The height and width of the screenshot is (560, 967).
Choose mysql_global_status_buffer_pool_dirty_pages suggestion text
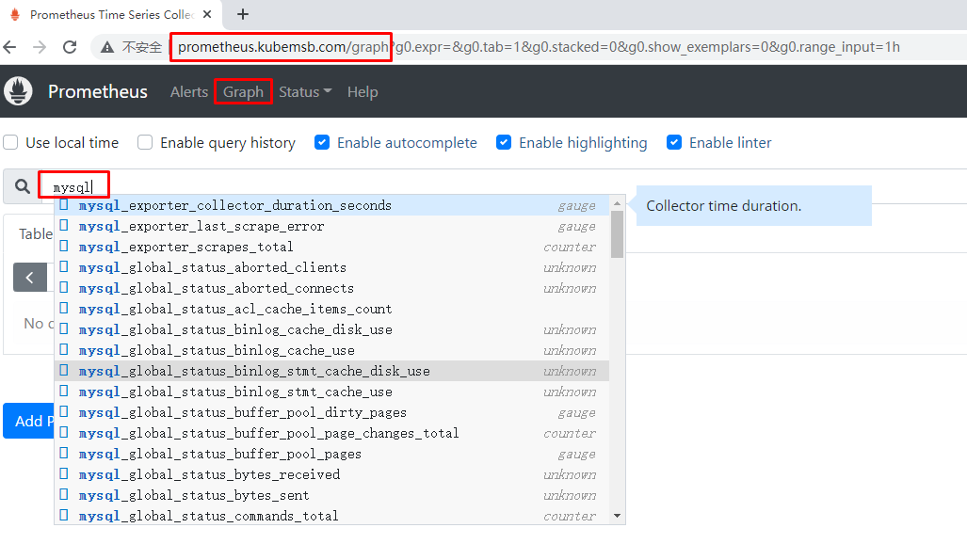click(x=243, y=412)
